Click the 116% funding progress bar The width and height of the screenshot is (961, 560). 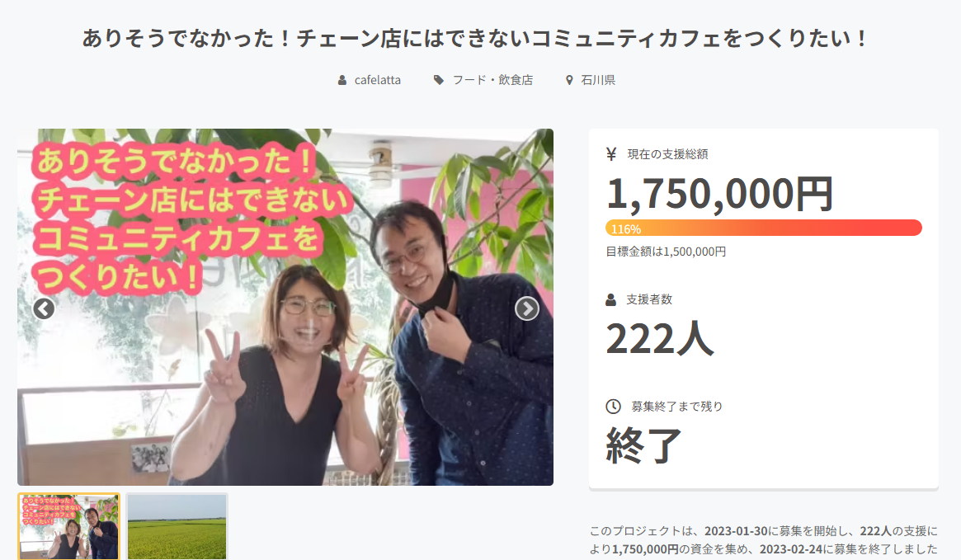(764, 228)
